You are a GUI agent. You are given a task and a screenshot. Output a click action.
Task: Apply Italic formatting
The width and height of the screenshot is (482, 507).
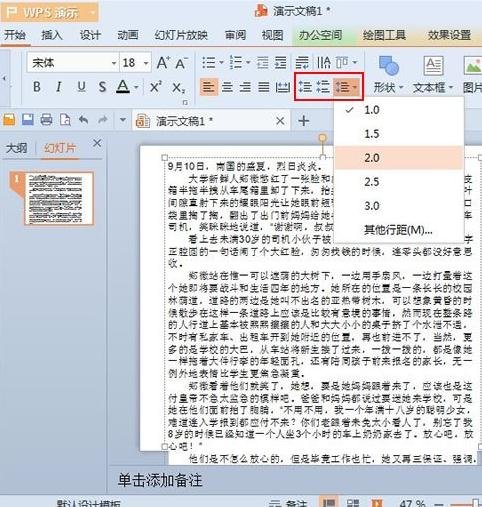[59, 87]
